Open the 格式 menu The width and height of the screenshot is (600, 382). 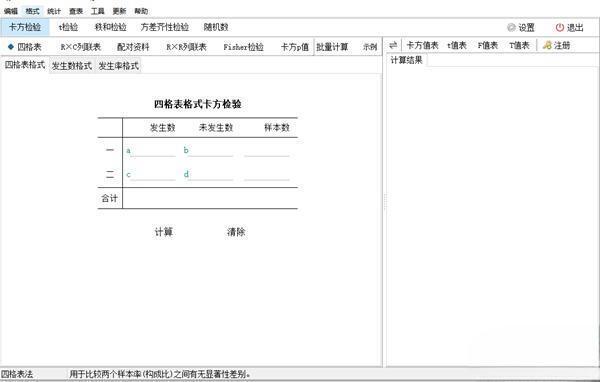(33, 11)
